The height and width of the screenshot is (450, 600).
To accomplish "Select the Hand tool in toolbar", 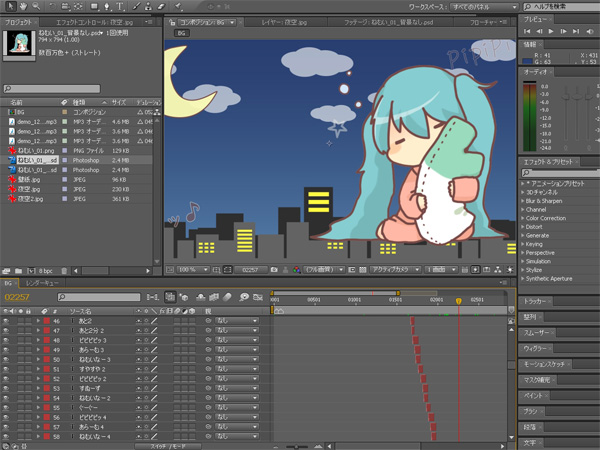I will (24, 7).
